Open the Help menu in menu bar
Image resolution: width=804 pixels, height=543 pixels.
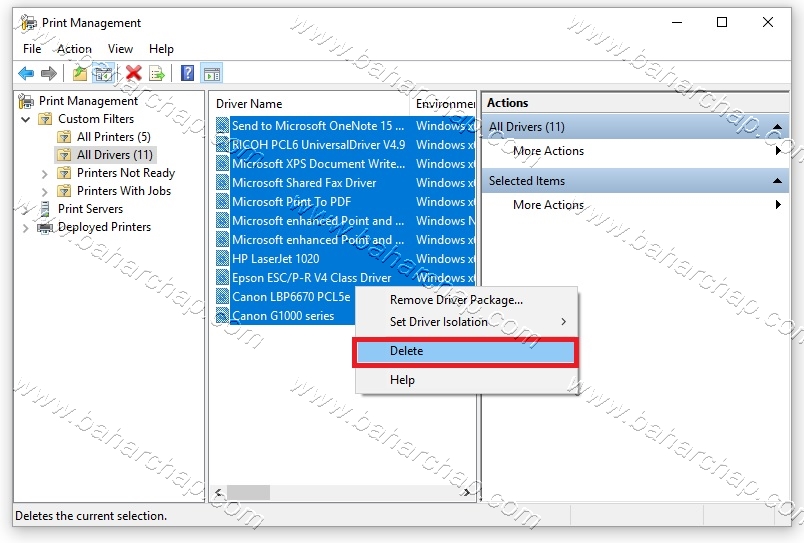click(x=162, y=49)
